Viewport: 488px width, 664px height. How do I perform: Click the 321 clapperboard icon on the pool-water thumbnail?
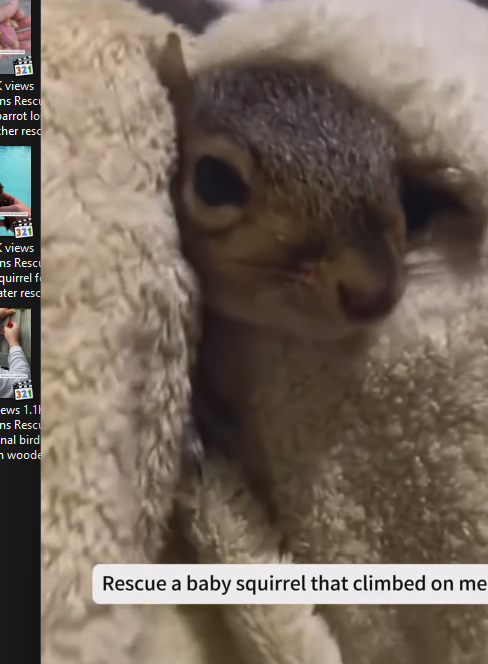(x=23, y=228)
